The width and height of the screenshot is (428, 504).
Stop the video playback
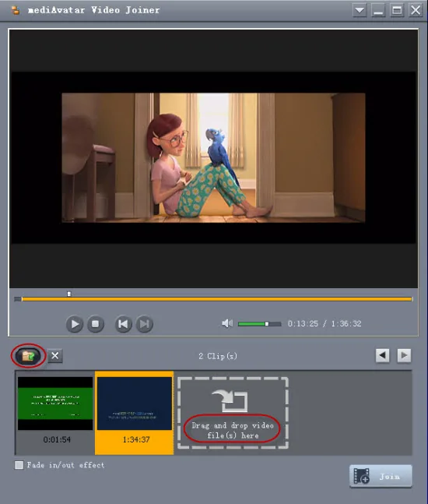click(96, 324)
